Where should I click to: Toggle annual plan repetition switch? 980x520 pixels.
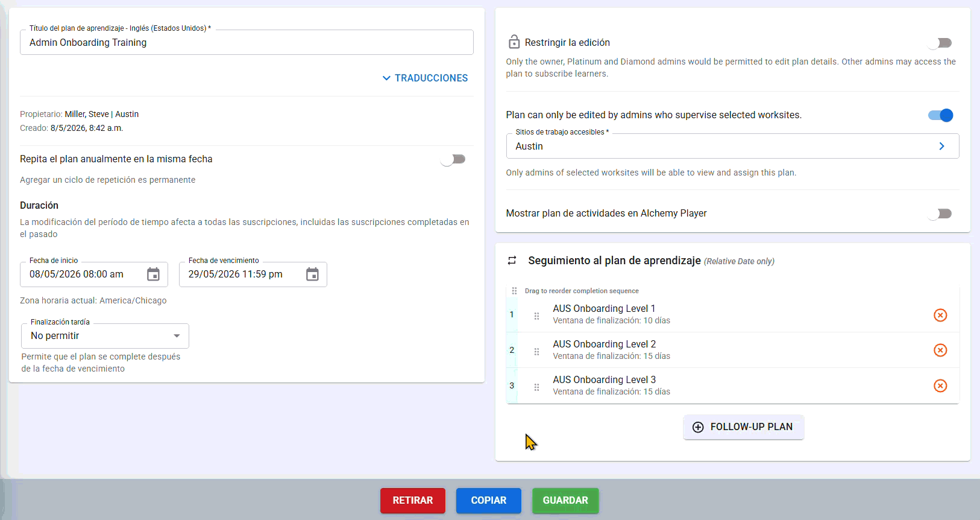(453, 159)
